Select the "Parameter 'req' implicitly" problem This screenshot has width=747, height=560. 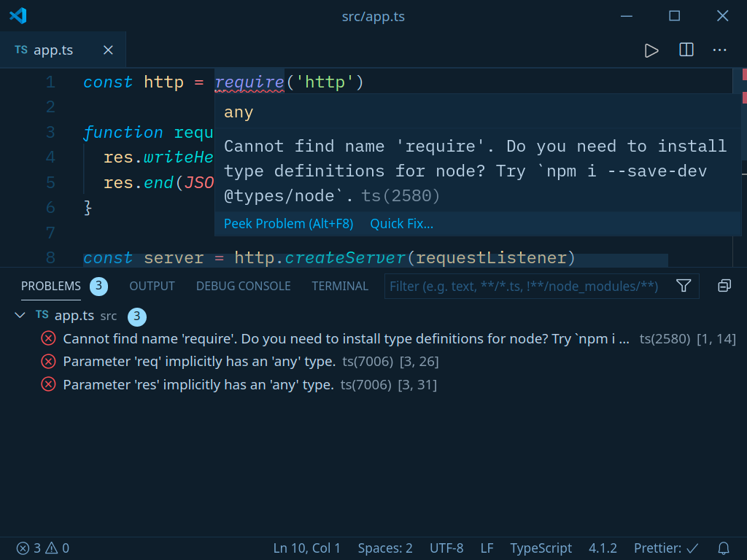tap(373, 362)
